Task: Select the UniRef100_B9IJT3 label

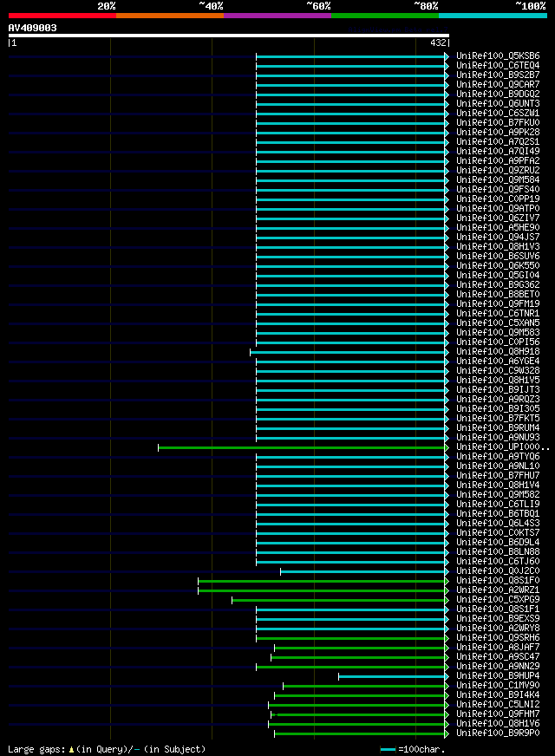Action: click(498, 389)
